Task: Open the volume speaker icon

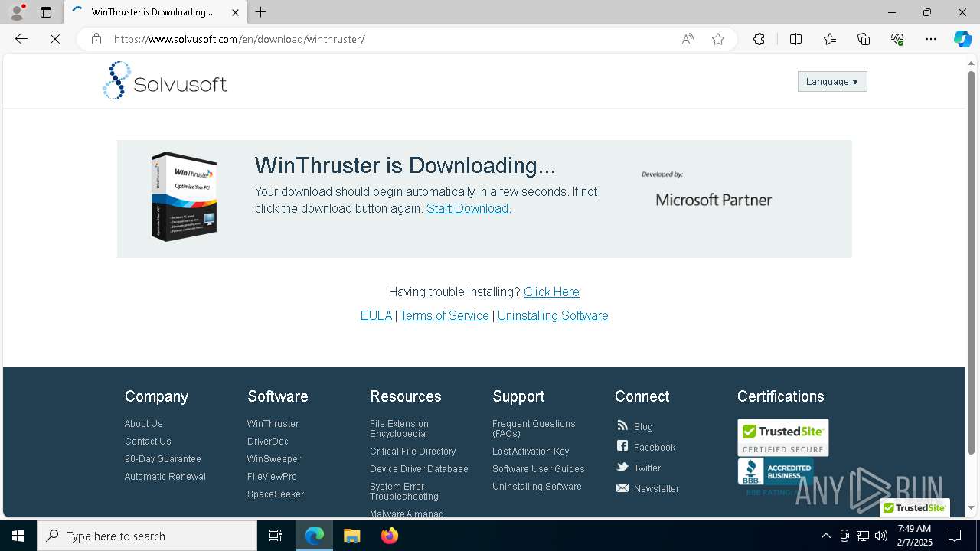Action: point(881,536)
